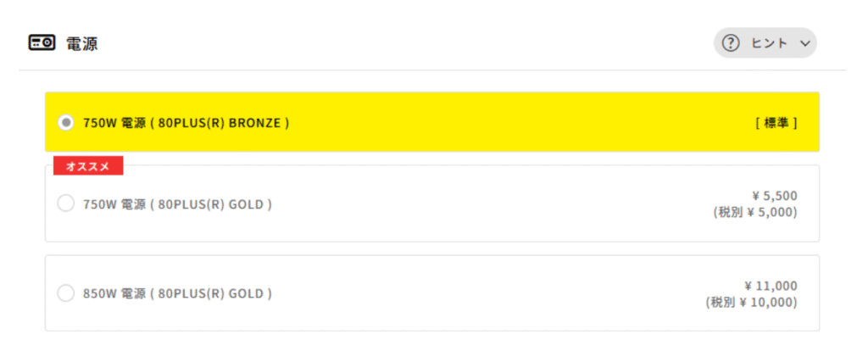Click the 電源 section heading text
The image size is (868, 362).
click(82, 43)
